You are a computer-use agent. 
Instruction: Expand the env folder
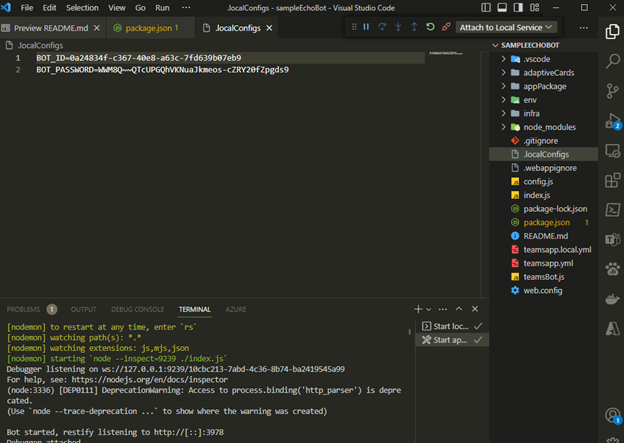pyautogui.click(x=544, y=100)
